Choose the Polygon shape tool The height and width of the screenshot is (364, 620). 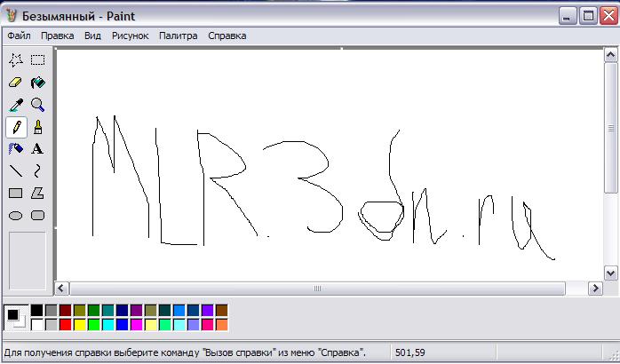click(x=37, y=194)
